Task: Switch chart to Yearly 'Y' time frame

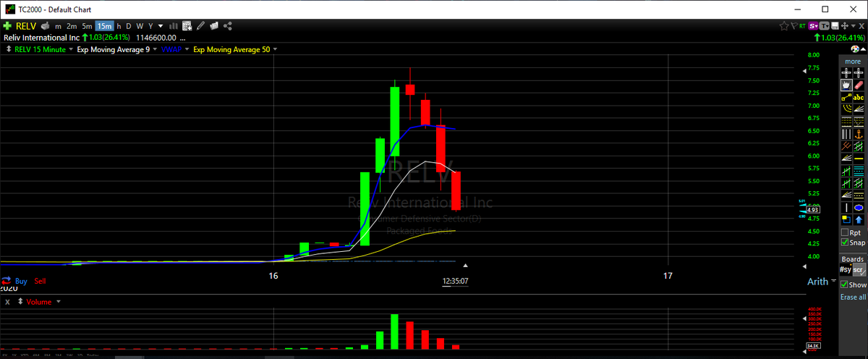Action: (150, 27)
